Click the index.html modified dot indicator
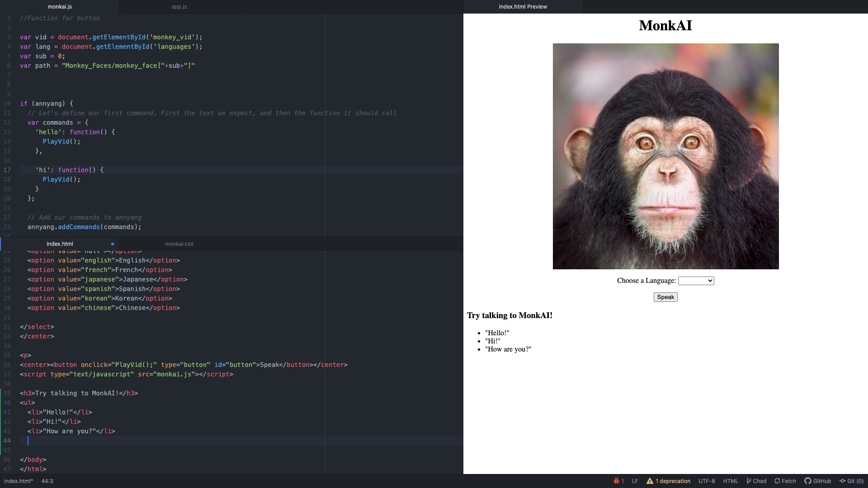The width and height of the screenshot is (868, 488). coord(113,244)
